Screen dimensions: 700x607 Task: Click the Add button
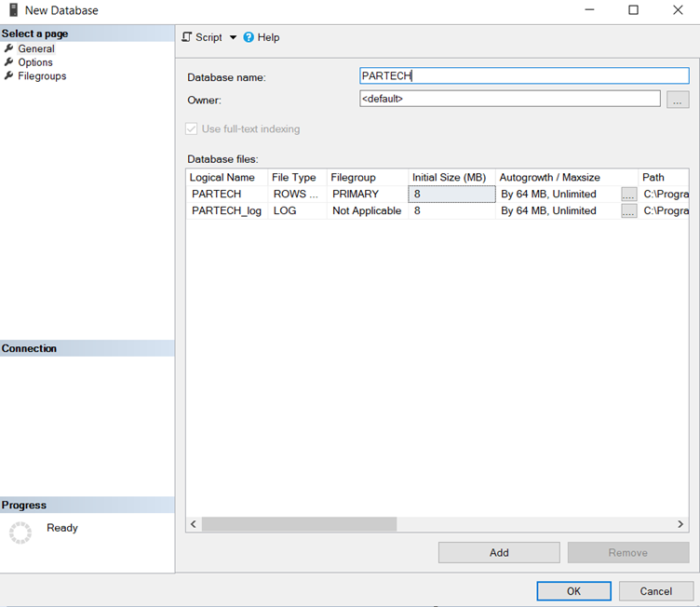(499, 553)
